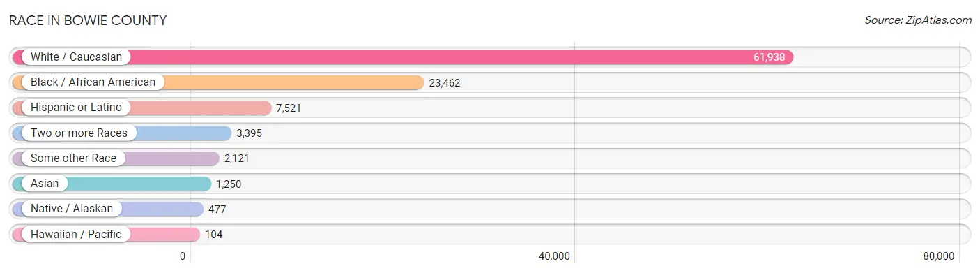Click the Native / Alaskan label
The width and height of the screenshot is (980, 273).
coord(72,209)
